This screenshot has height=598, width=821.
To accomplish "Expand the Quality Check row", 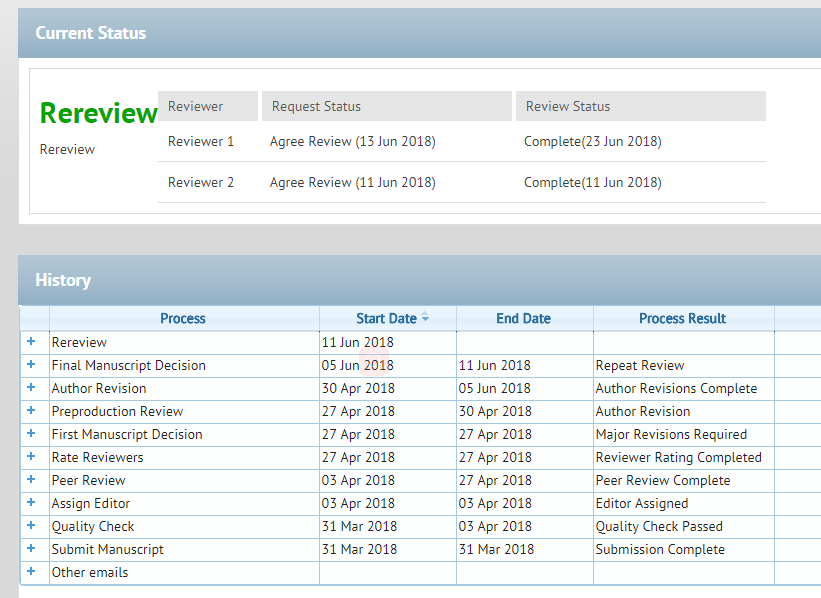I will coord(31,526).
